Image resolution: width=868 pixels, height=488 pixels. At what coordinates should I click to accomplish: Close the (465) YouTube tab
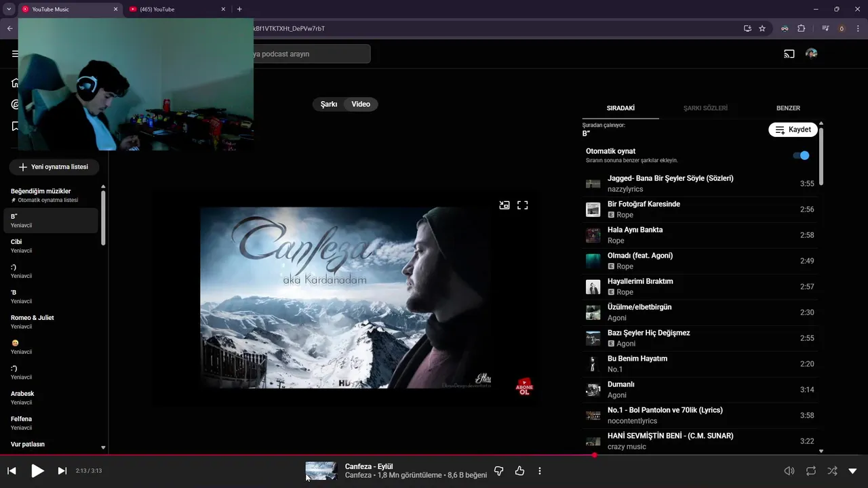click(223, 9)
